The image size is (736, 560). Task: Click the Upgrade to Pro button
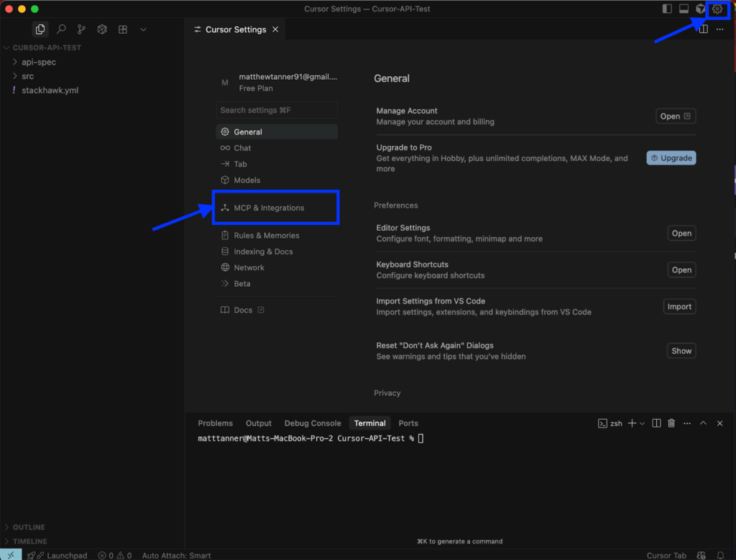click(x=671, y=157)
